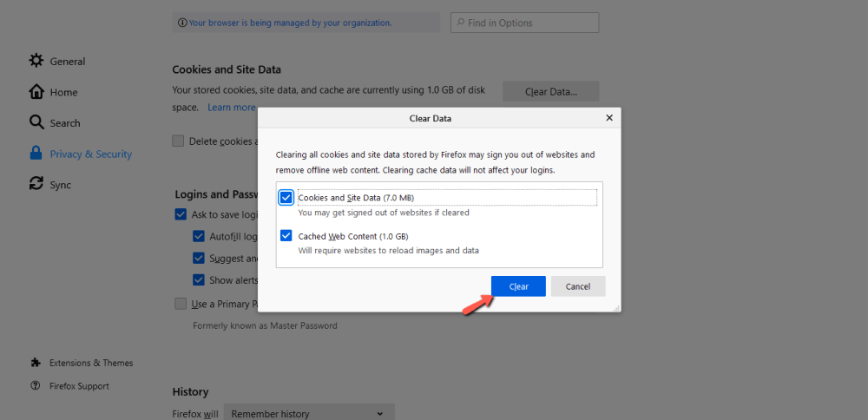
Task: Click the blue Clear button
Action: (x=518, y=286)
